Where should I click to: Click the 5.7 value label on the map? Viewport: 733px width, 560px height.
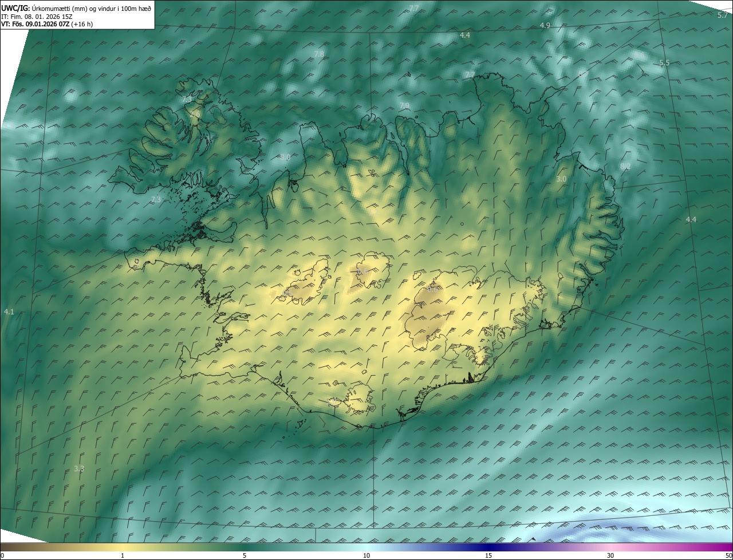(723, 15)
